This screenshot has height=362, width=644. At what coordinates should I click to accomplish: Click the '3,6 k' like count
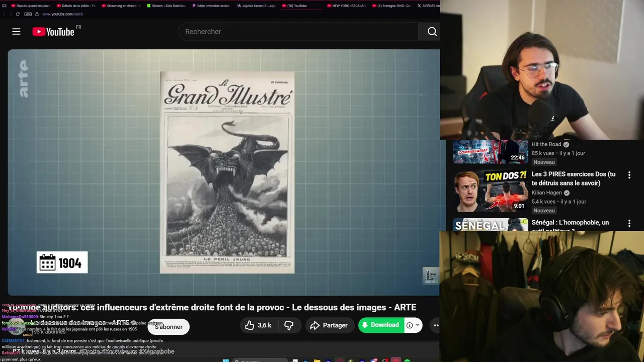click(x=264, y=325)
